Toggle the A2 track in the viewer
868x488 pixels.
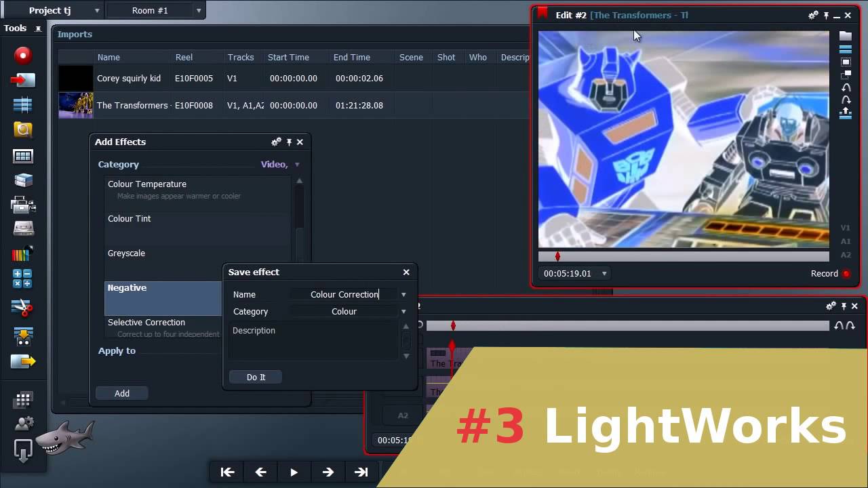[846, 255]
